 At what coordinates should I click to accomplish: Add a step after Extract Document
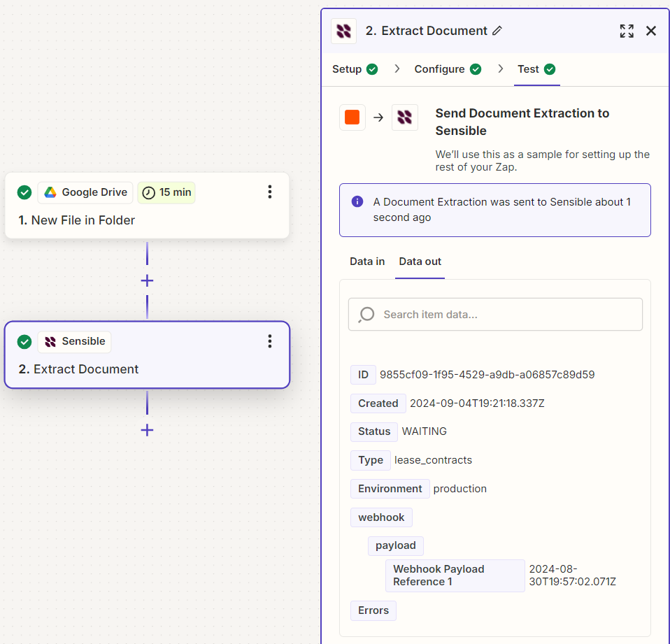[x=147, y=430]
